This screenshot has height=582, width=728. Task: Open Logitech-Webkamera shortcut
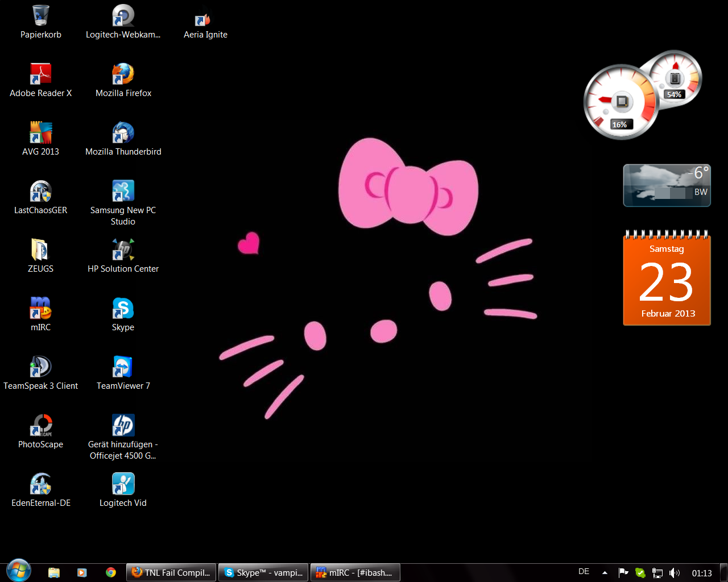(x=123, y=22)
